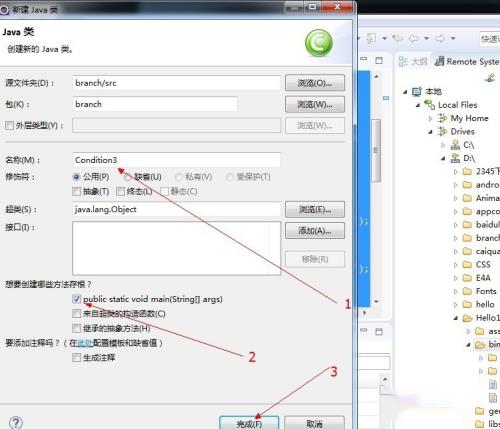
Task: Select the E4A folder icon
Action: coord(468,278)
